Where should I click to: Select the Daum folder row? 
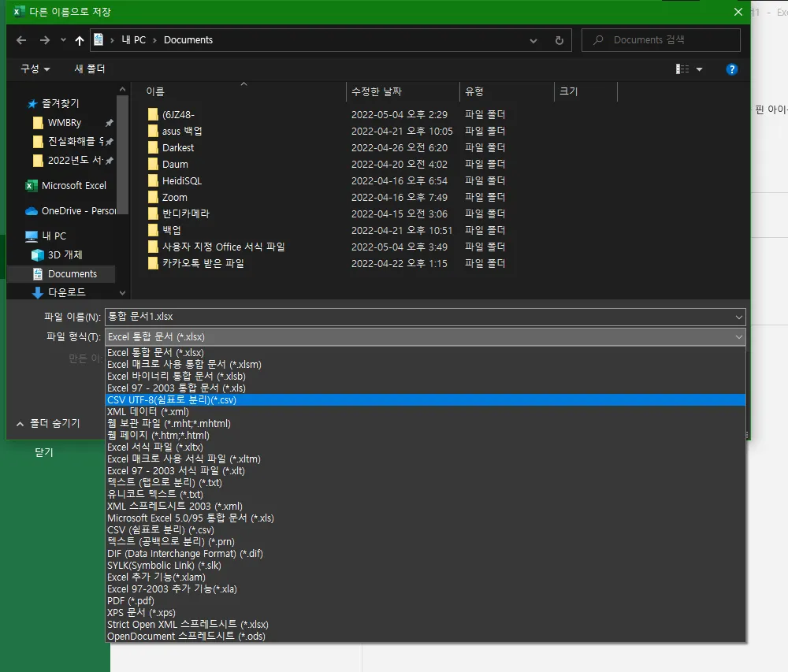327,164
